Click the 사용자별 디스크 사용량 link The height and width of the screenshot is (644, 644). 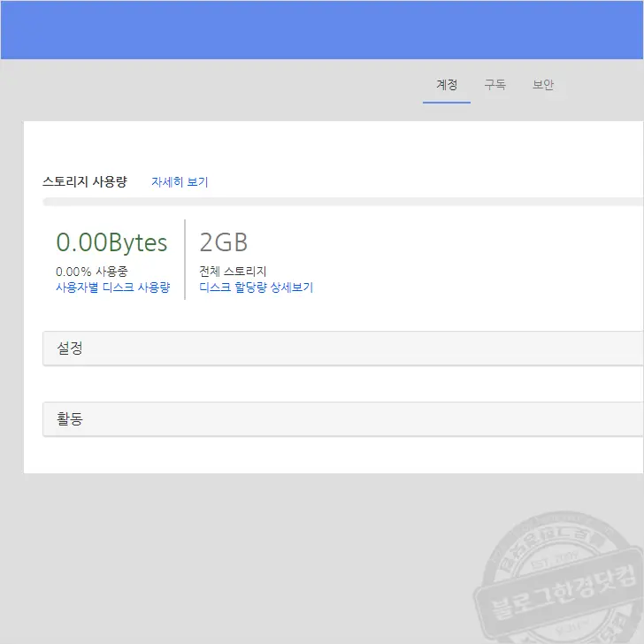(112, 287)
